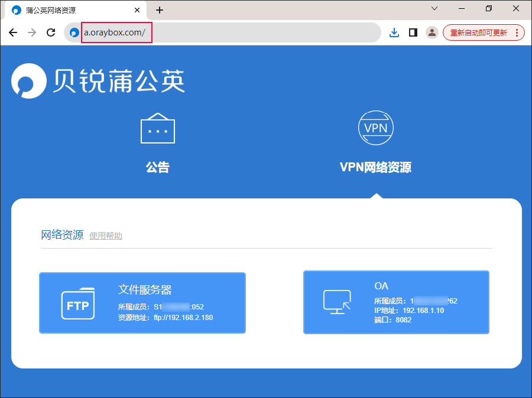
Task: Click the 公告 bulletin board icon
Action: (x=158, y=128)
